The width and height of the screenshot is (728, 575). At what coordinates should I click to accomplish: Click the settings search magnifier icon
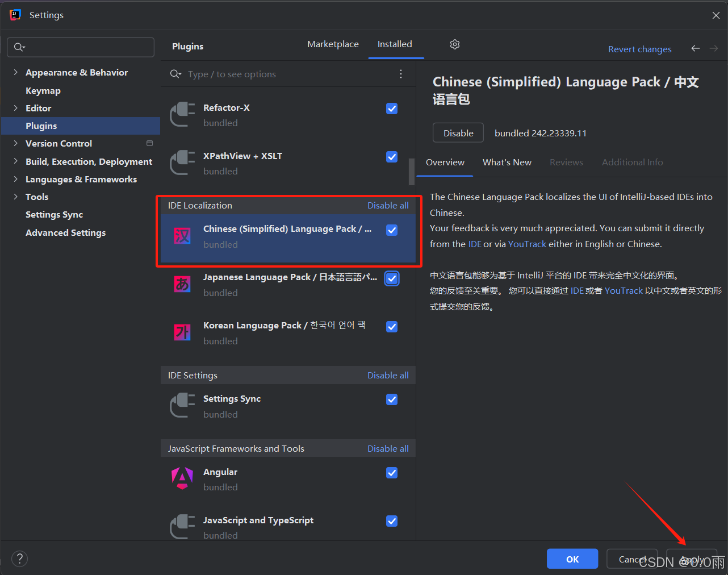(x=19, y=47)
